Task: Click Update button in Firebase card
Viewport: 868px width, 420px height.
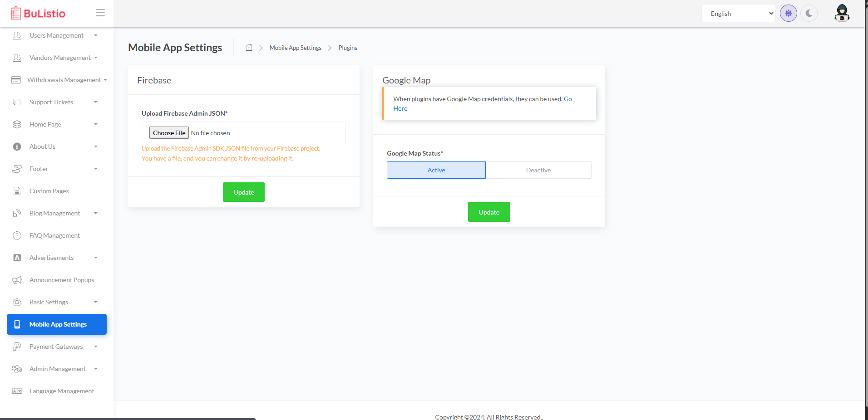Action: [244, 192]
